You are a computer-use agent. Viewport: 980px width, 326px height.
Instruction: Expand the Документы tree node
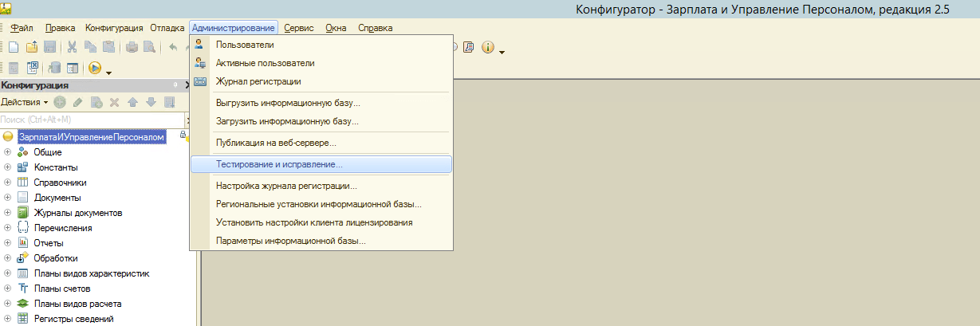click(x=7, y=198)
